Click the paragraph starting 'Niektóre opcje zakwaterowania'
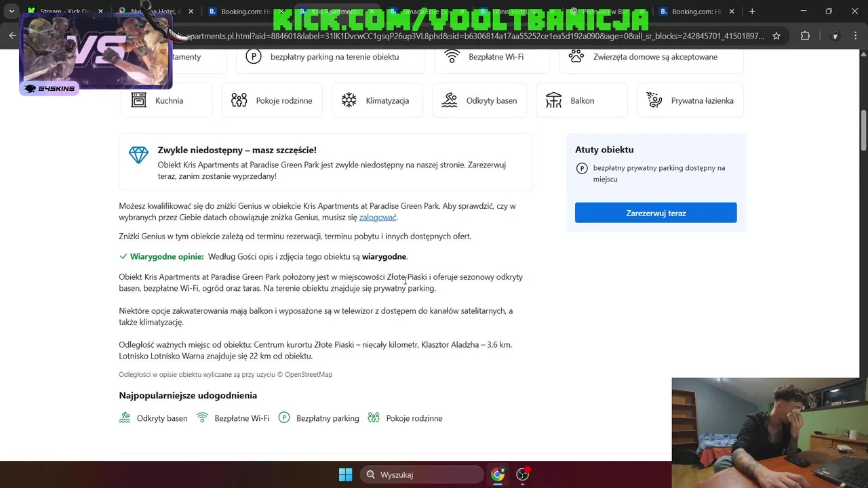 coord(315,317)
